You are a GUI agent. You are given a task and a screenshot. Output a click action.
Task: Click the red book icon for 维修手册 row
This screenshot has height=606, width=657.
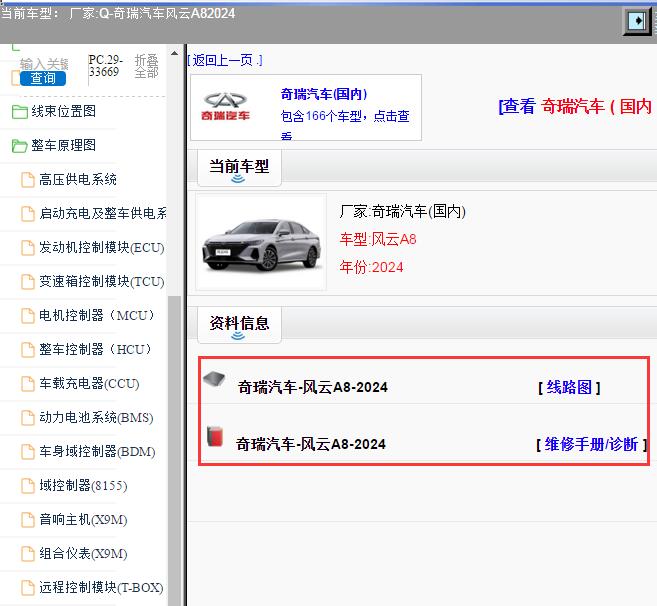(215, 436)
